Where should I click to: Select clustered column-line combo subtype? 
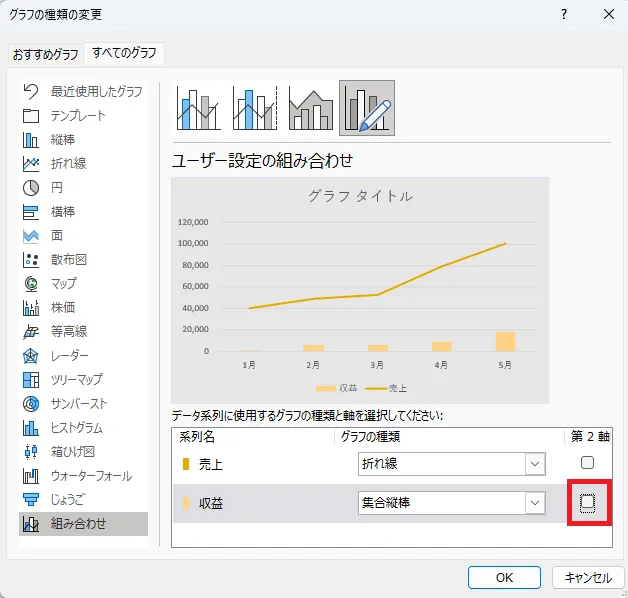tap(199, 108)
